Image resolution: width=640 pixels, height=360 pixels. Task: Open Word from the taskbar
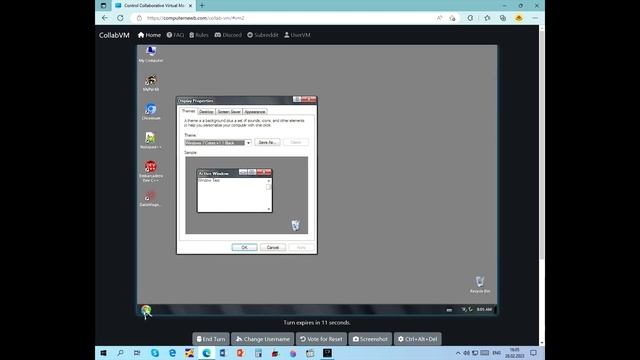click(x=223, y=353)
